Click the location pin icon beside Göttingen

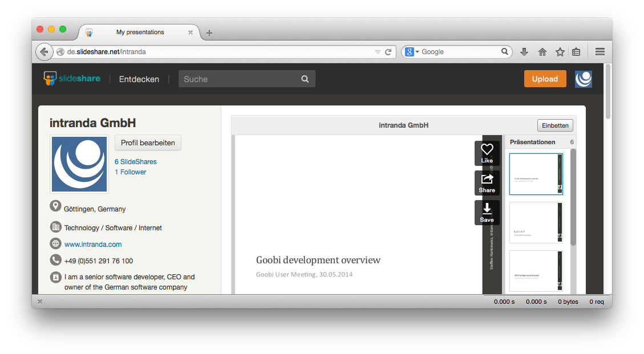pyautogui.click(x=55, y=206)
